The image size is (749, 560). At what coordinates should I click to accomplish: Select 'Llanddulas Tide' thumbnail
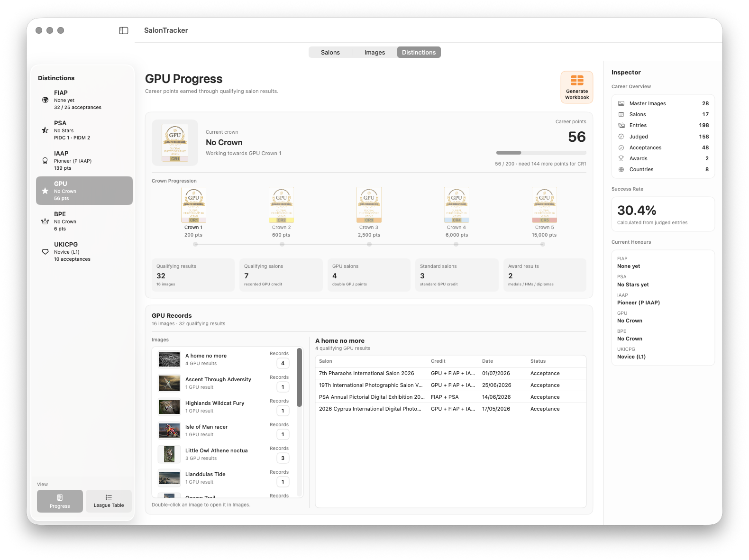169,478
